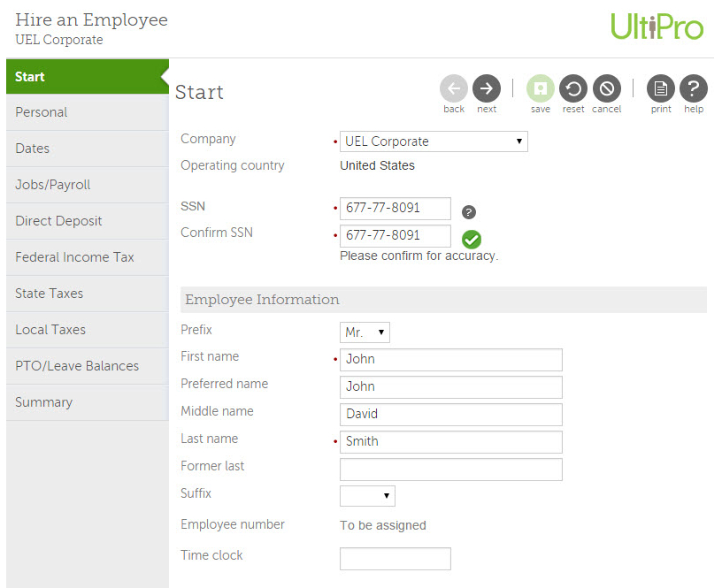Click the SSN help question mark
The width and height of the screenshot is (722, 588).
(469, 212)
